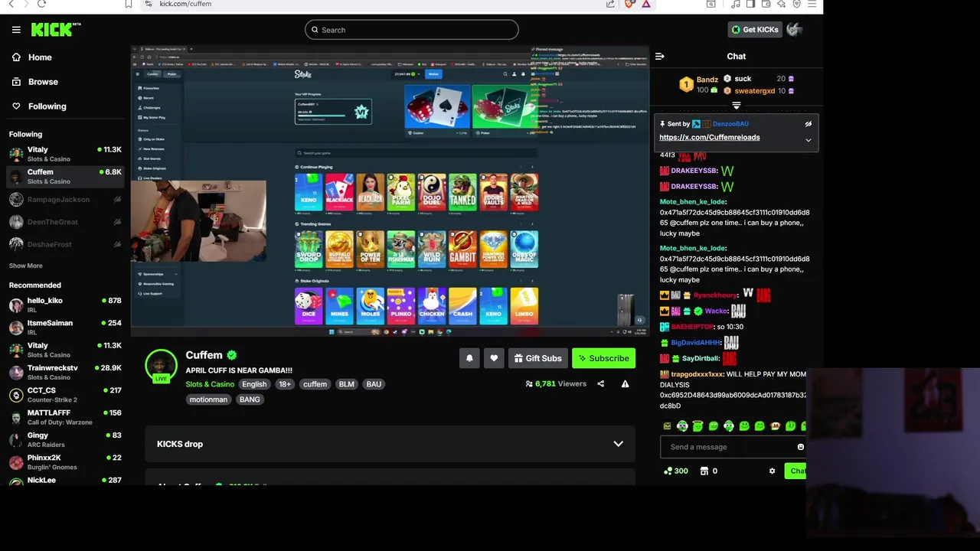Select the BANG tag

point(250,399)
